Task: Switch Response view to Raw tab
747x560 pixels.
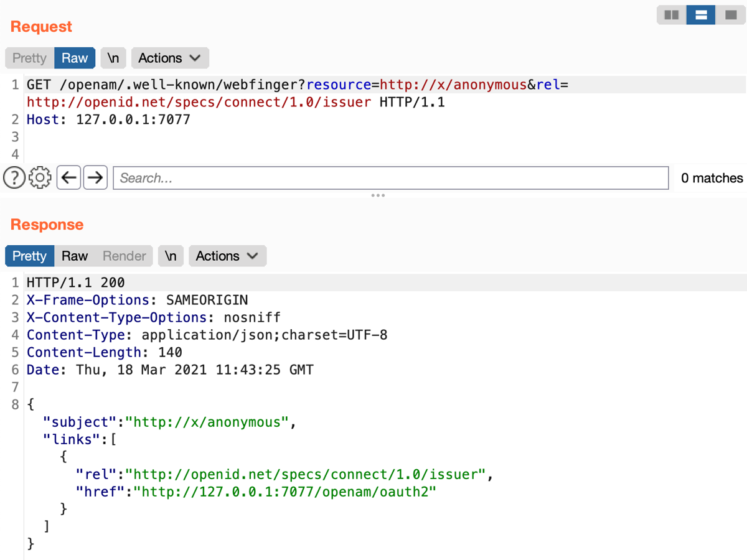Action: pos(75,256)
